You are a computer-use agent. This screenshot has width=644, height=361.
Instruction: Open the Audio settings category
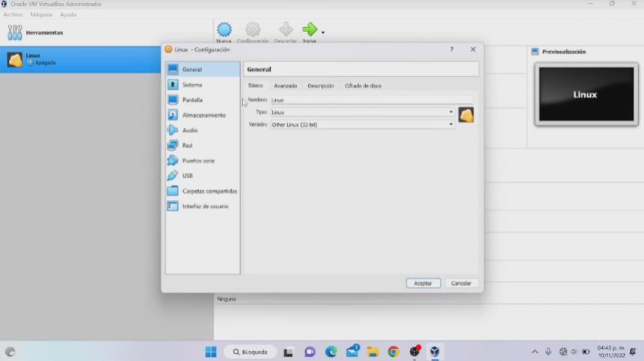pyautogui.click(x=203, y=130)
